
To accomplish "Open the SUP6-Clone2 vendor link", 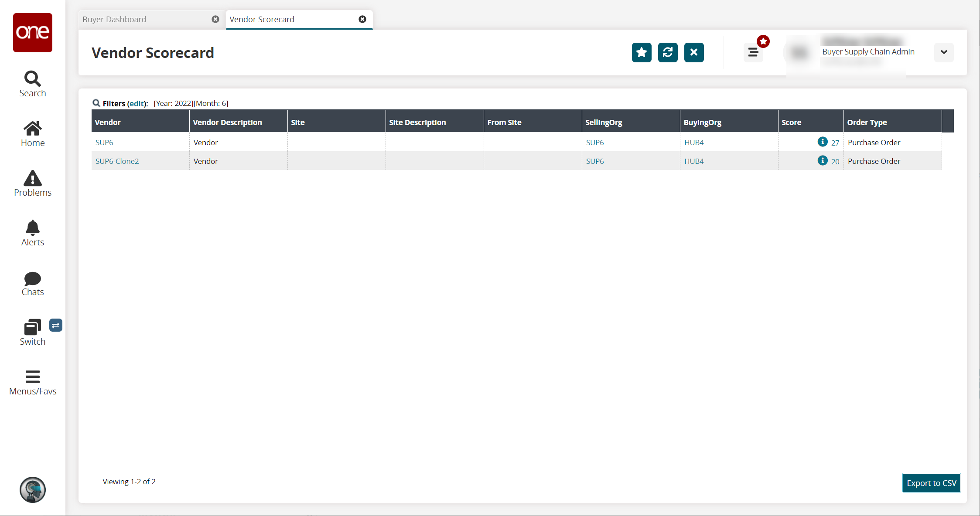I will coord(117,161).
